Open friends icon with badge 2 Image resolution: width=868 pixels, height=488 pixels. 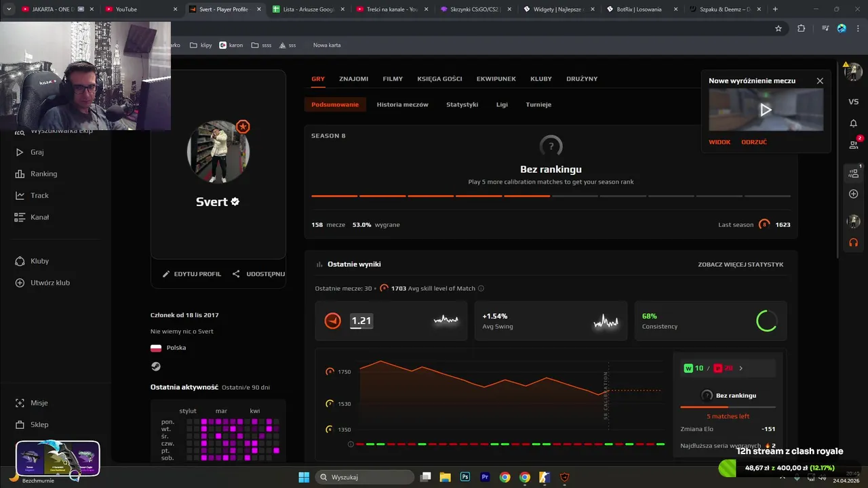[854, 144]
